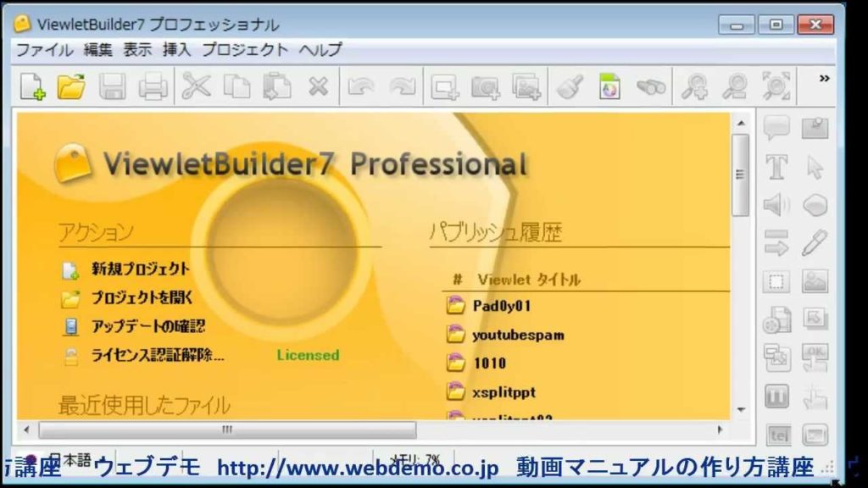This screenshot has width=868, height=488.
Task: Click the Save floppy disk icon
Action: [x=113, y=87]
